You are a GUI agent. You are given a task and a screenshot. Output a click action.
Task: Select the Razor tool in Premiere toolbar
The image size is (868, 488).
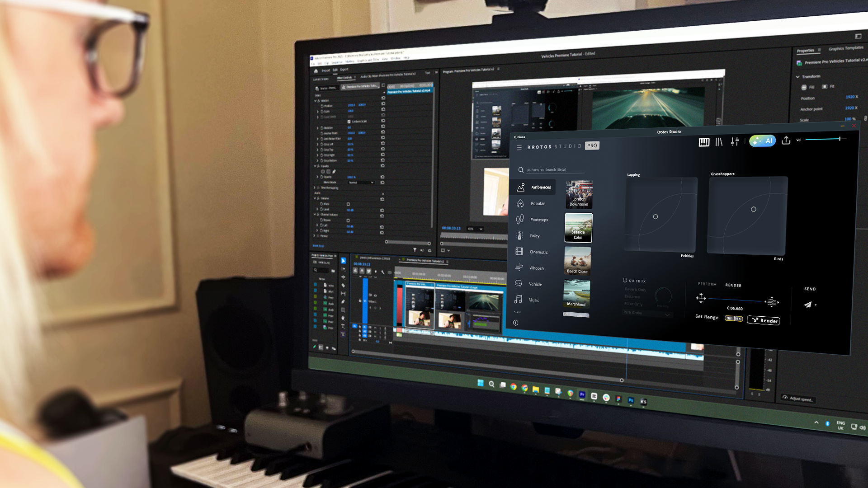point(343,286)
